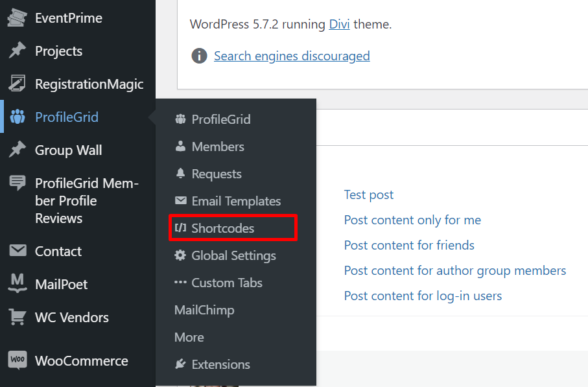Follow the Search engines discouraged link
This screenshot has width=588, height=387.
(292, 56)
